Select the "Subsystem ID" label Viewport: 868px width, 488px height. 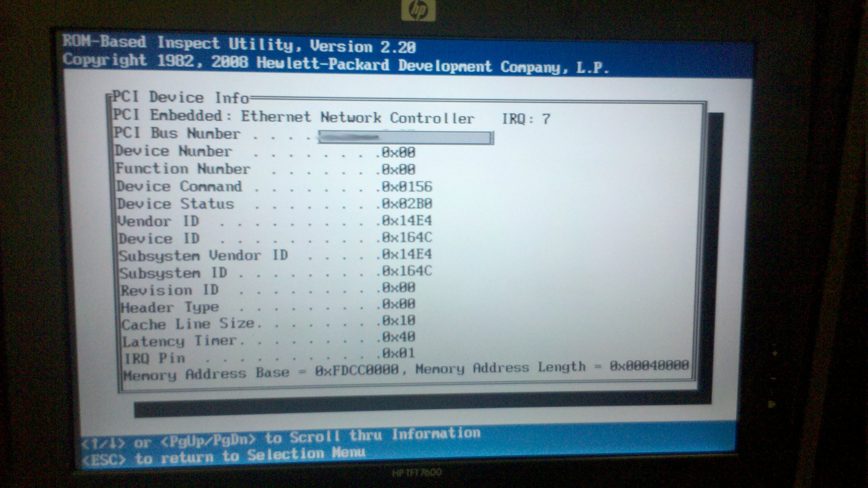[x=173, y=272]
